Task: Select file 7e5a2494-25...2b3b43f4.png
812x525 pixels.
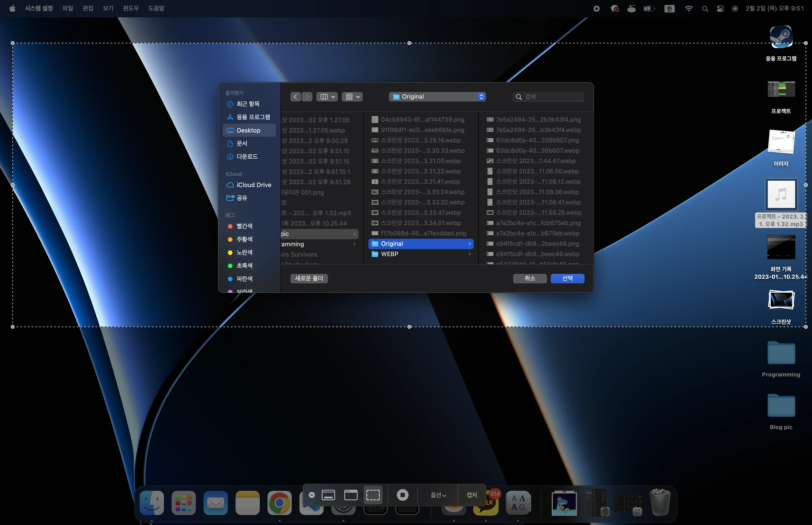Action: pyautogui.click(x=536, y=120)
